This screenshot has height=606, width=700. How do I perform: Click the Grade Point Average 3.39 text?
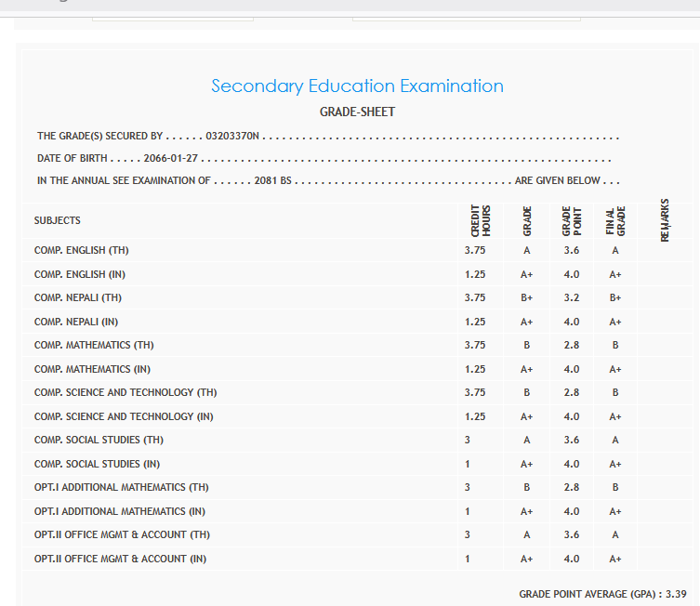coord(602,593)
